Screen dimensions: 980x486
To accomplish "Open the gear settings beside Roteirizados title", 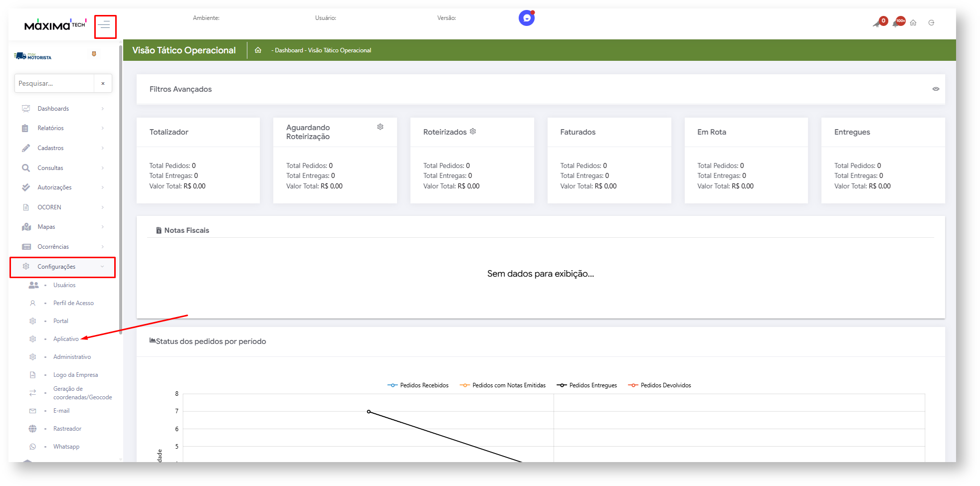I will (473, 132).
